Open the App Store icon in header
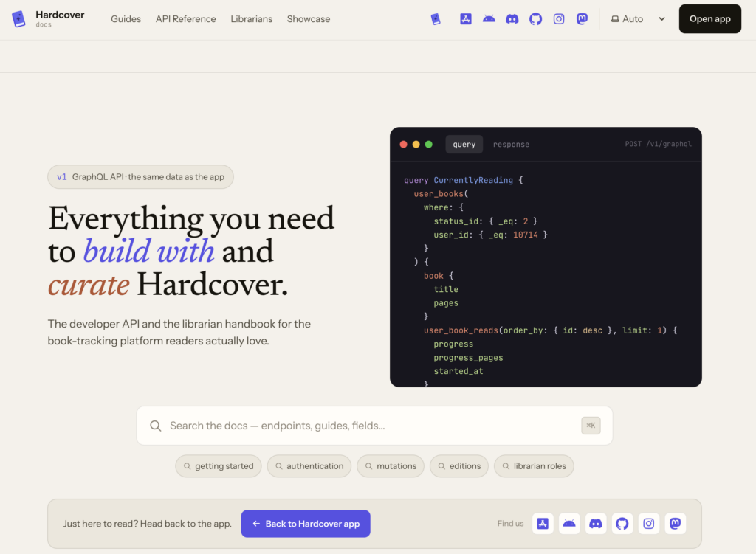 pyautogui.click(x=466, y=18)
